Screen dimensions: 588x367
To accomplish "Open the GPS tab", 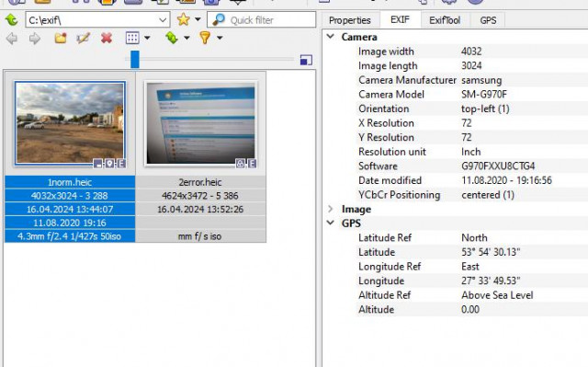I will coord(488,20).
